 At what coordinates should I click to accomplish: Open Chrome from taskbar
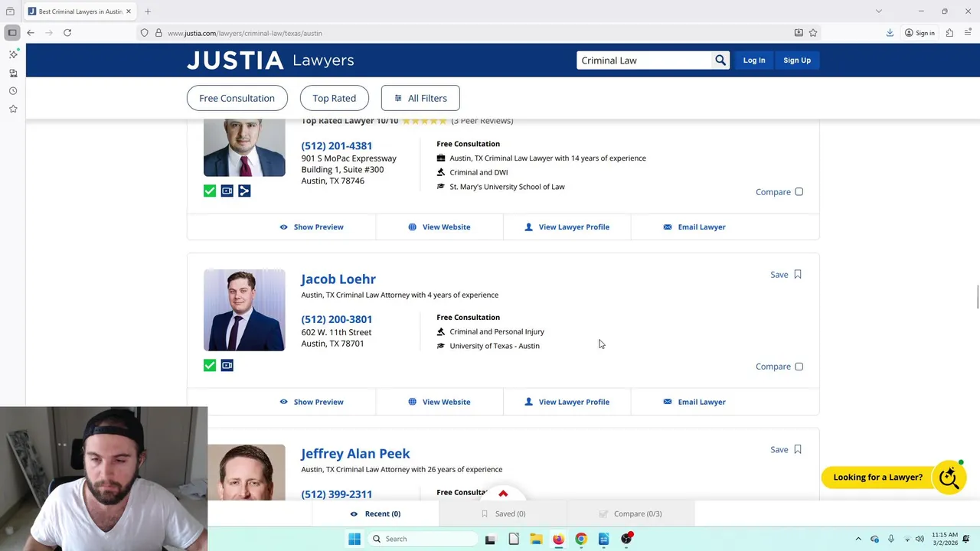[x=581, y=539]
